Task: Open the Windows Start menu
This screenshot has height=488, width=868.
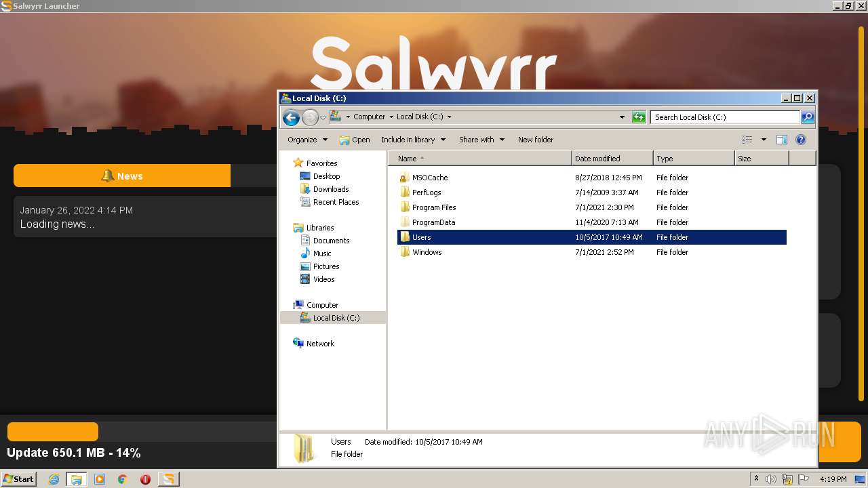Action: pos(18,479)
